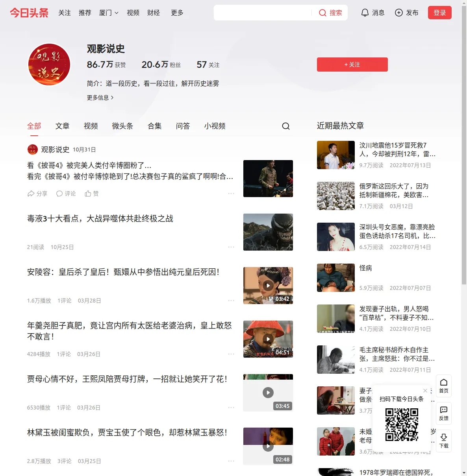Open more options for the 林黛玉 video

tap(231, 461)
